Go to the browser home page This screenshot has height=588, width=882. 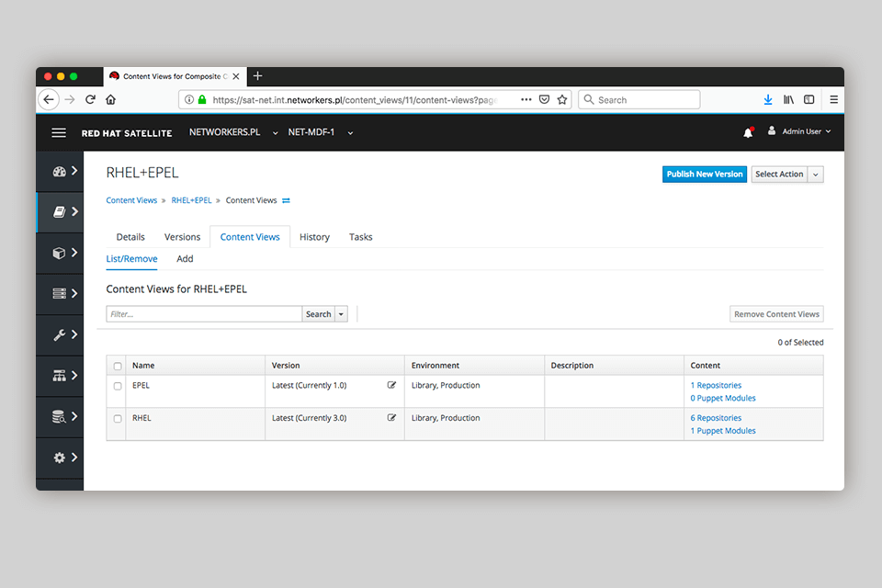pyautogui.click(x=110, y=99)
